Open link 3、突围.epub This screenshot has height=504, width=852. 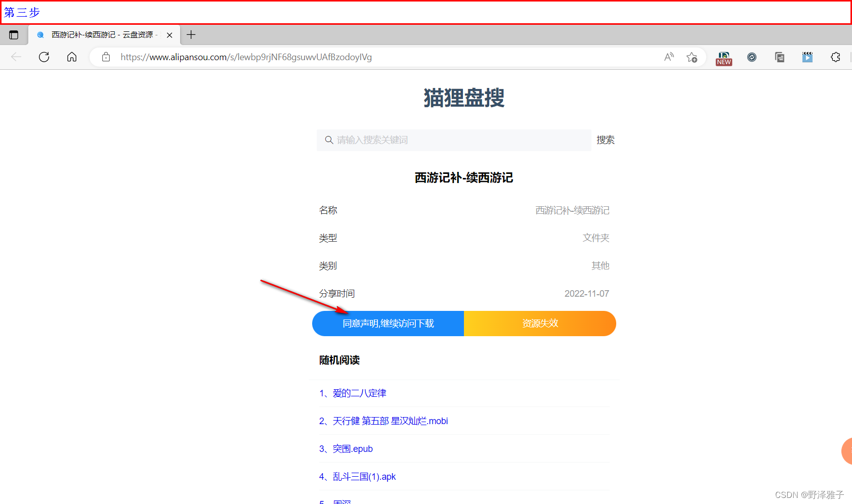tap(346, 449)
